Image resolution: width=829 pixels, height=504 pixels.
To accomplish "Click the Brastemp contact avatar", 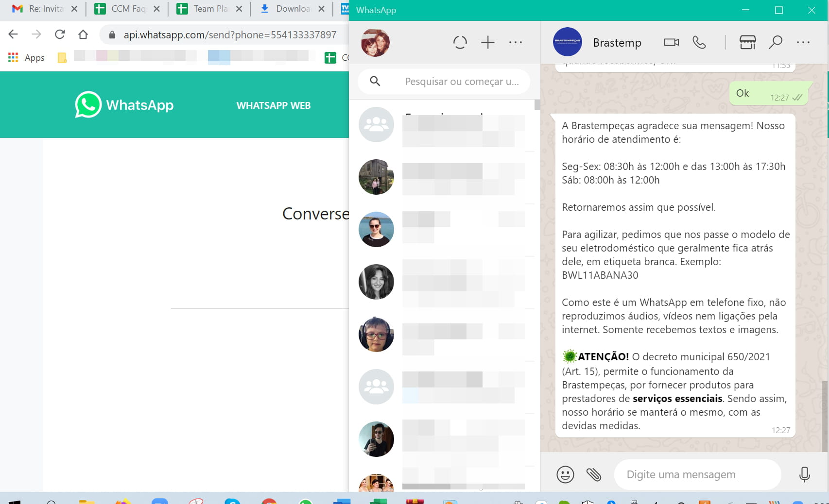I will [567, 42].
